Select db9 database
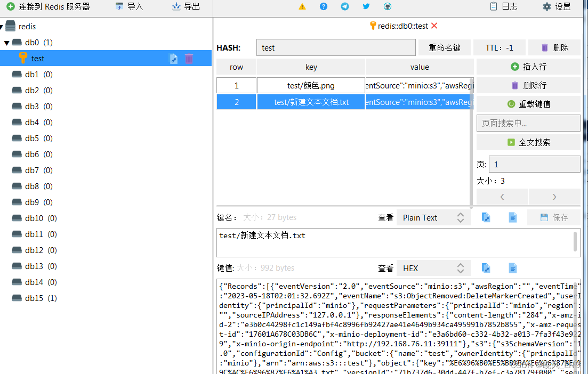Image resolution: width=588 pixels, height=374 pixels. pyautogui.click(x=32, y=202)
